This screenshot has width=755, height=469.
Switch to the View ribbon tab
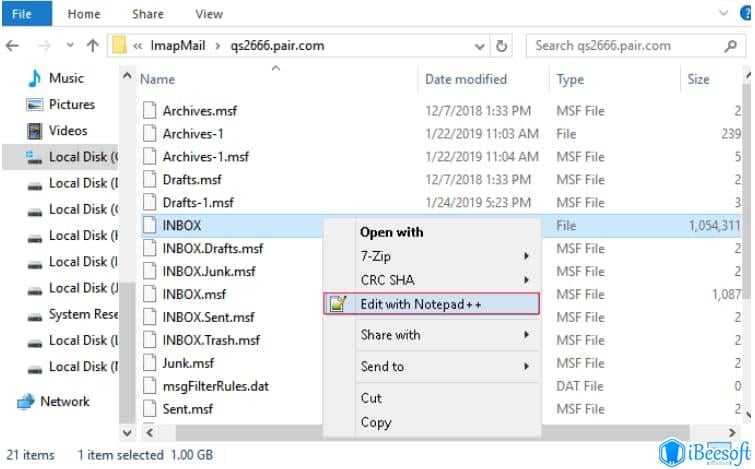click(209, 14)
